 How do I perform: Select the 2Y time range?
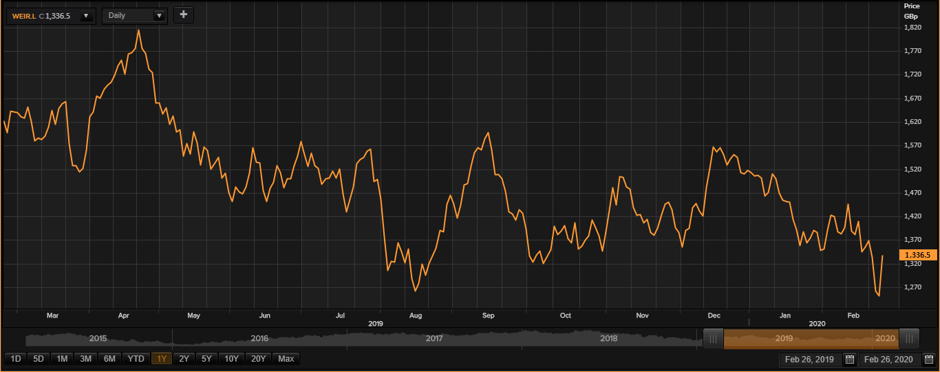(x=184, y=359)
